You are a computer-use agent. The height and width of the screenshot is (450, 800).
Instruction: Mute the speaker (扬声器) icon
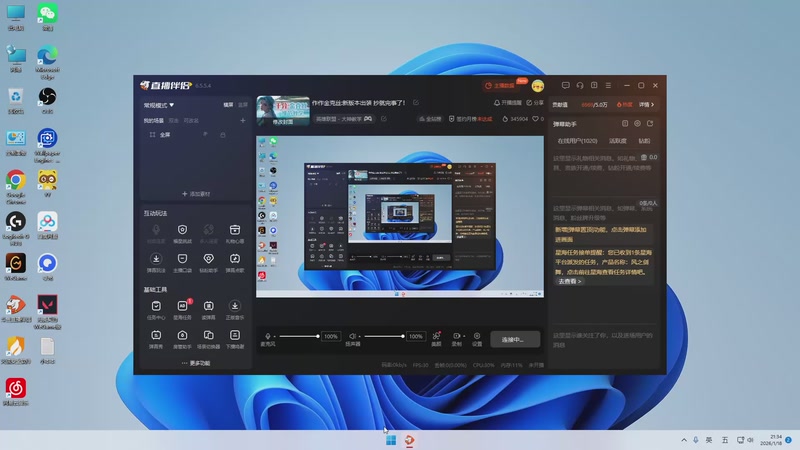point(352,336)
